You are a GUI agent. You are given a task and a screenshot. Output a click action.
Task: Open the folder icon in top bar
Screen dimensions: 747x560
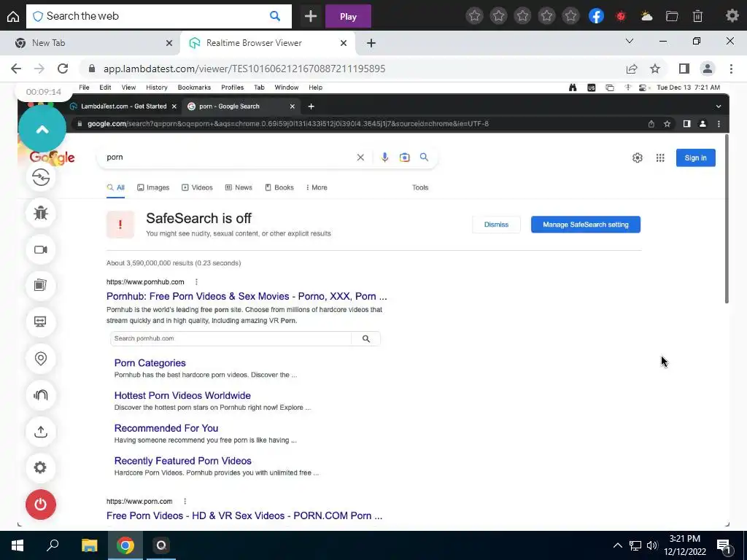click(672, 16)
